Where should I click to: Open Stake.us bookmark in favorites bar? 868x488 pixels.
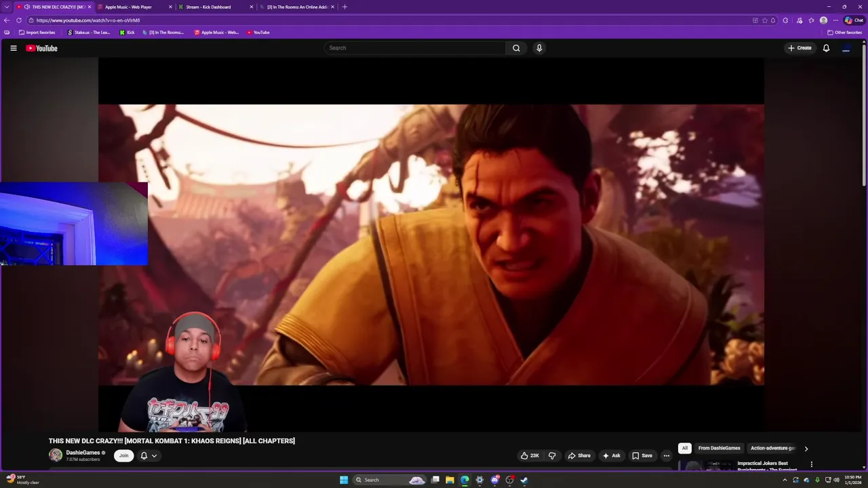pyautogui.click(x=89, y=33)
